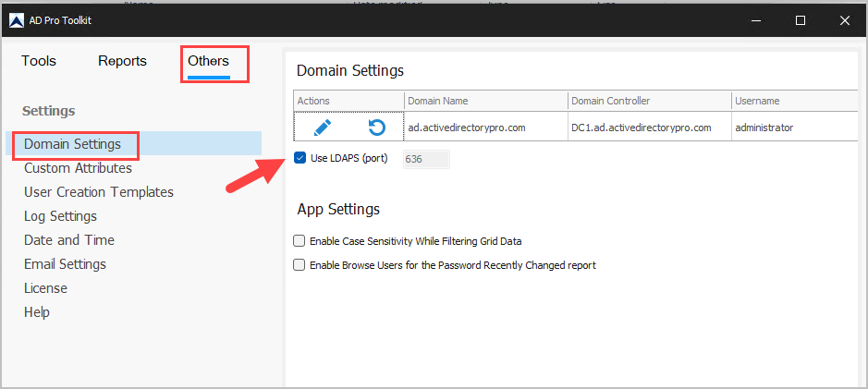Select Domain Settings in the sidebar
Viewport: 868px width, 389px height.
[x=135, y=144]
